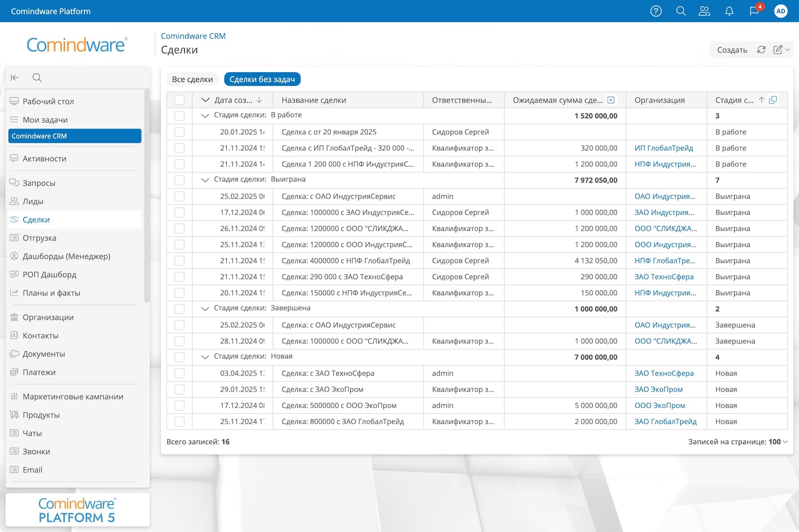Open ИП ГлобалТрейд organization link

(x=664, y=148)
